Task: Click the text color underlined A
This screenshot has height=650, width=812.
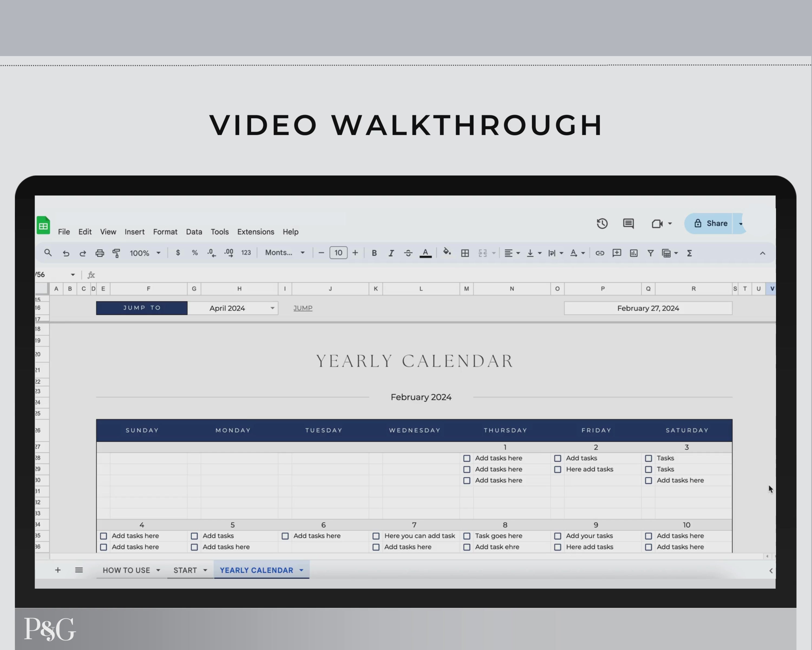Action: tap(425, 253)
